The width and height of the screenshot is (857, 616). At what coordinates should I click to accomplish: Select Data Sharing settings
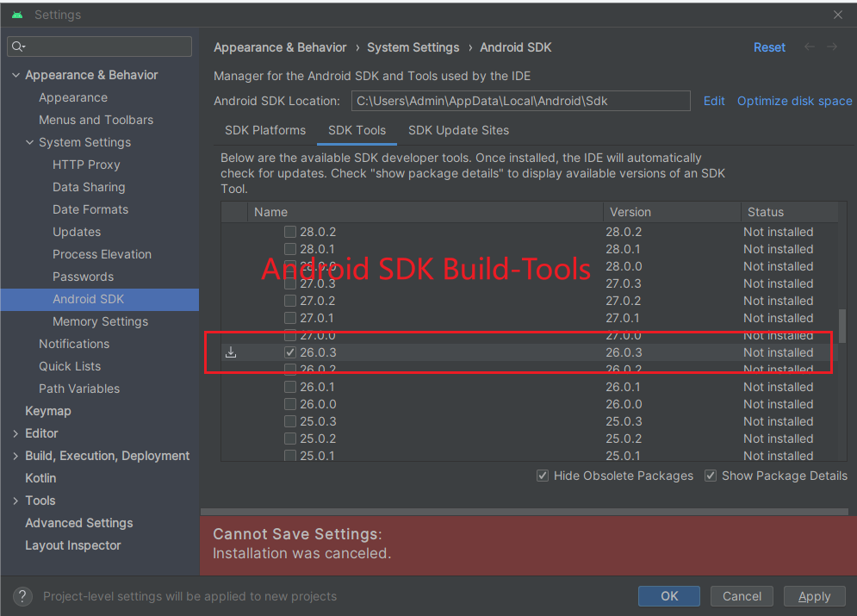point(89,187)
